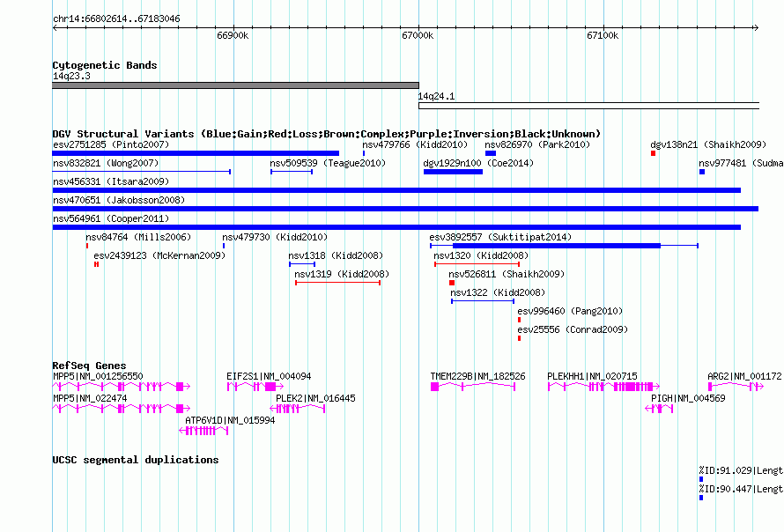
Task: Select nsv509539 (Teague2010) variant
Action: [292, 172]
